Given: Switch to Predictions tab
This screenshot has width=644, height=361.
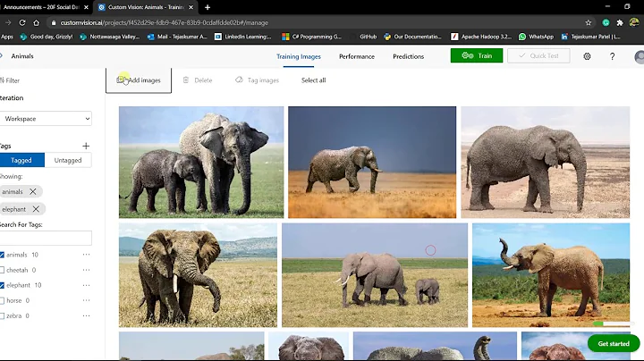Looking at the screenshot, I should (x=408, y=56).
